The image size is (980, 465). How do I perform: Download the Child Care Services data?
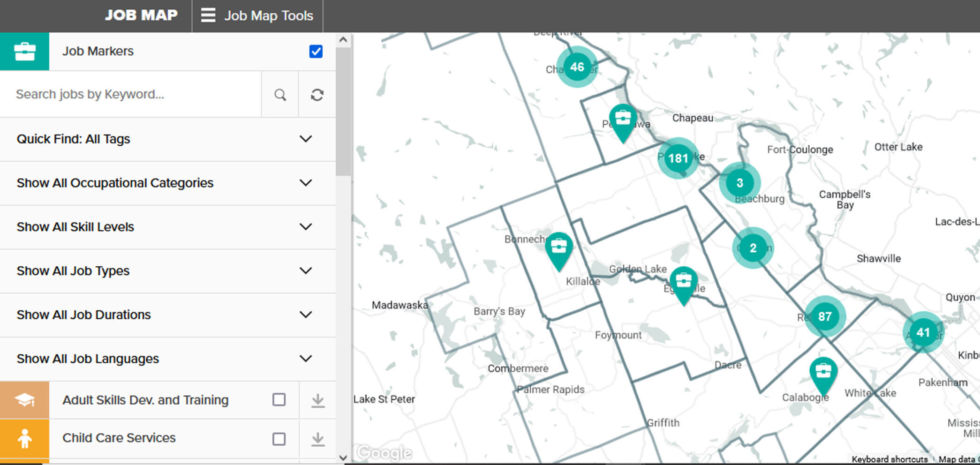[318, 439]
